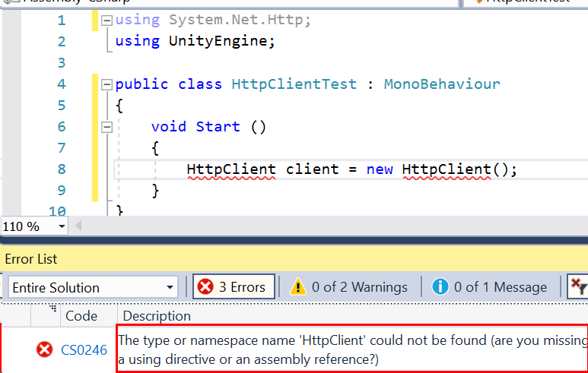Click line number 4 in the margin
Image resolution: width=588 pixels, height=373 pixels.
click(62, 84)
